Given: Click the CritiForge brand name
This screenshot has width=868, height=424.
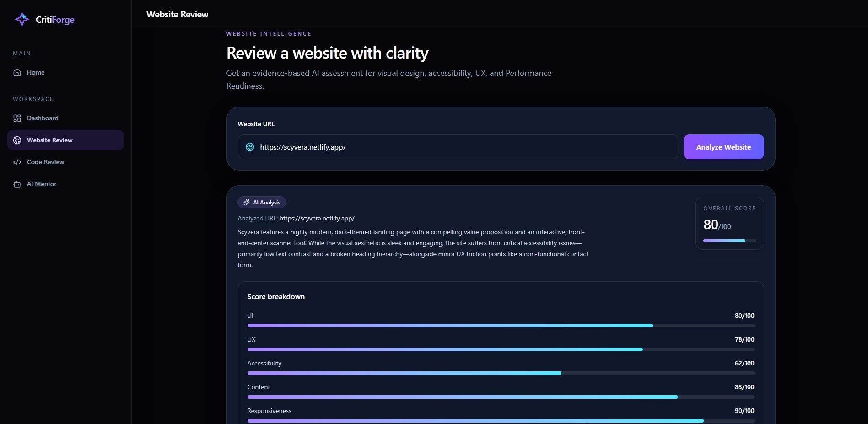Looking at the screenshot, I should (55, 20).
